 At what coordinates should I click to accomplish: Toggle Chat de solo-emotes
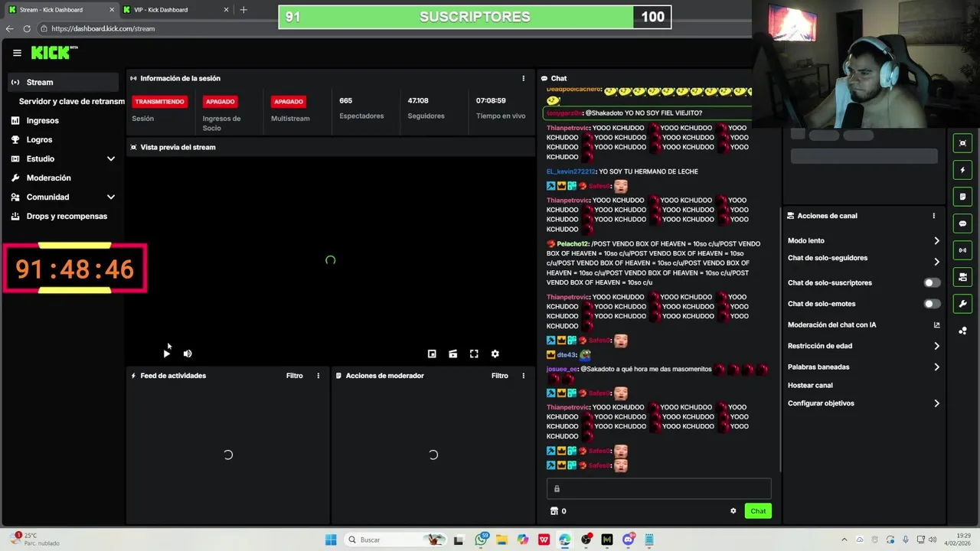pos(932,304)
